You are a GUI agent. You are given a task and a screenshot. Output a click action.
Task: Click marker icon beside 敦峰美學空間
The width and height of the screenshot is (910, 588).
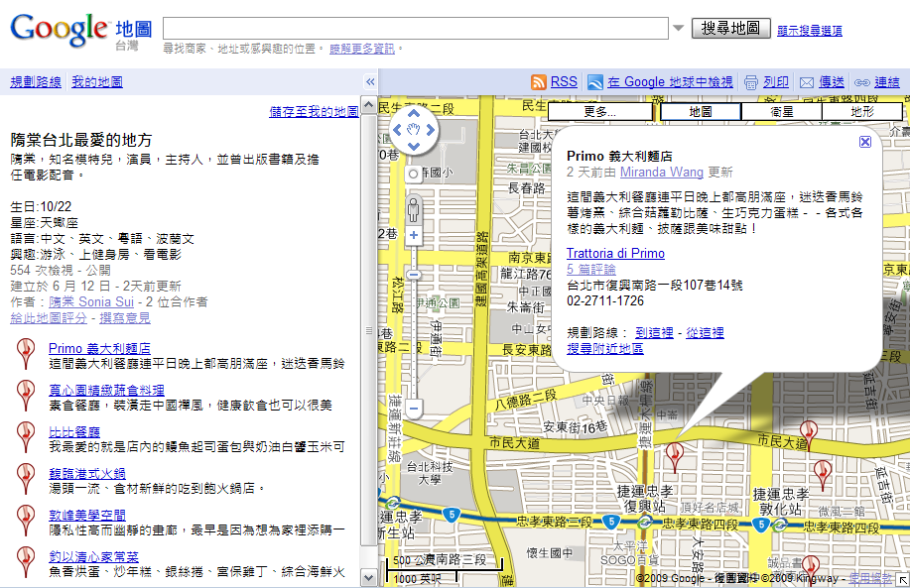[25, 521]
